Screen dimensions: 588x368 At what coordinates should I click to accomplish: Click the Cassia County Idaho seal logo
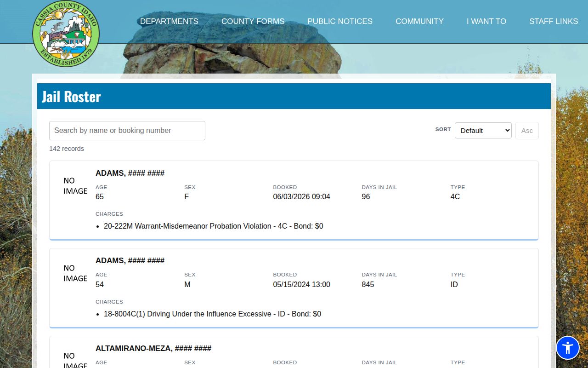pos(66,34)
